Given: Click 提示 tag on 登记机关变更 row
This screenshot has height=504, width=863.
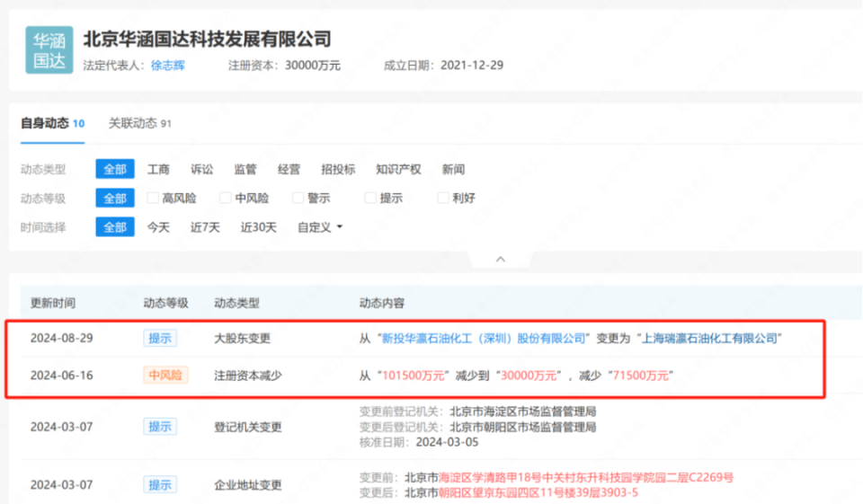Looking at the screenshot, I should pos(160,427).
